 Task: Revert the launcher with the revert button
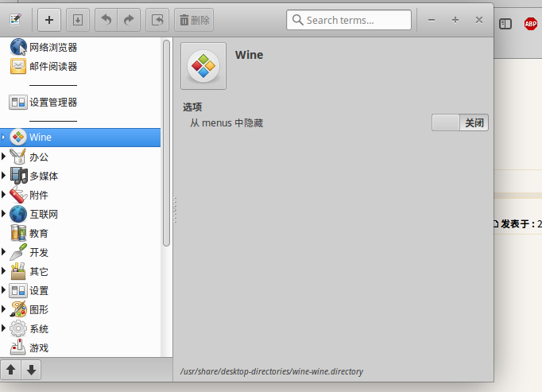coord(157,20)
